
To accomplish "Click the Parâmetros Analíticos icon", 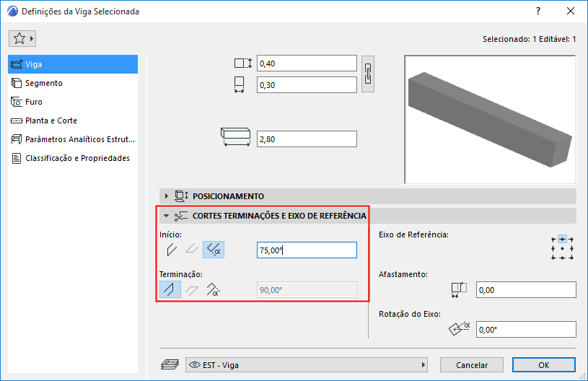I will pyautogui.click(x=17, y=139).
